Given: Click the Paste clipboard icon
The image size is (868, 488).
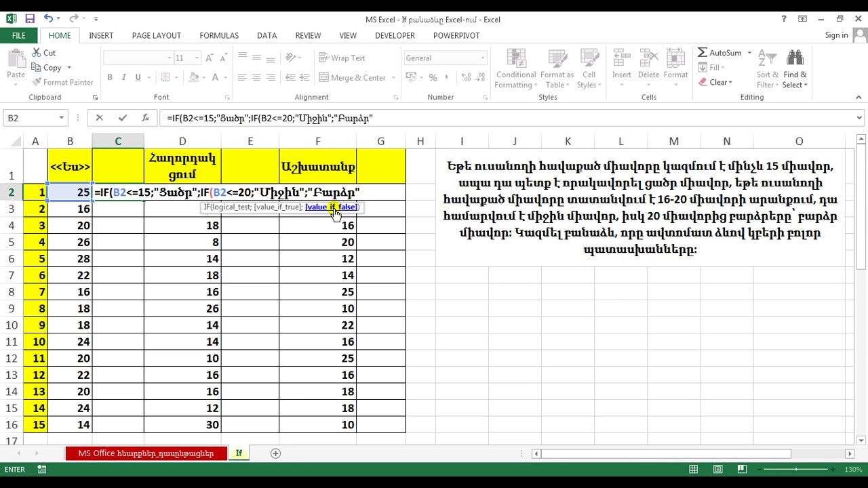Looking at the screenshot, I should click(16, 59).
